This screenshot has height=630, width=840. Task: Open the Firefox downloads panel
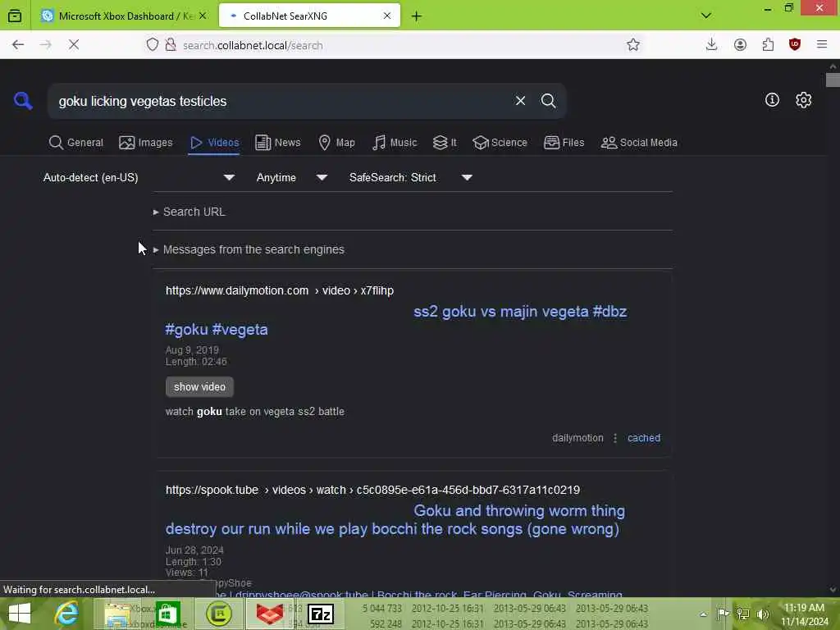click(x=711, y=44)
